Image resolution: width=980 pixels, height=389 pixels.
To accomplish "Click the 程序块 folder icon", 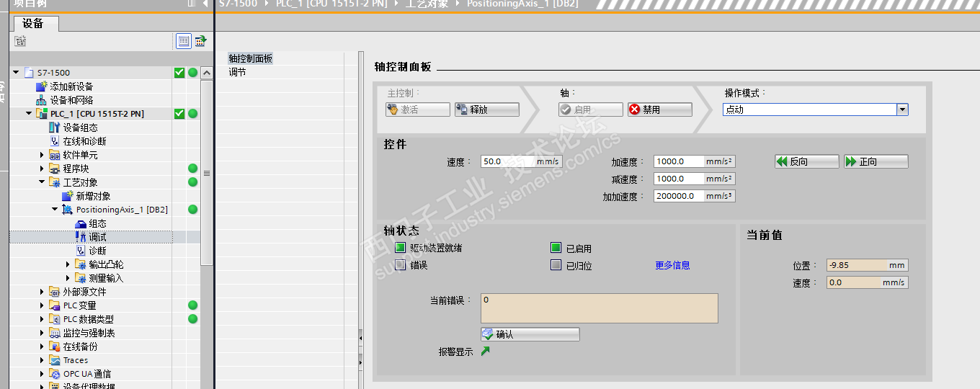I will click(x=55, y=169).
